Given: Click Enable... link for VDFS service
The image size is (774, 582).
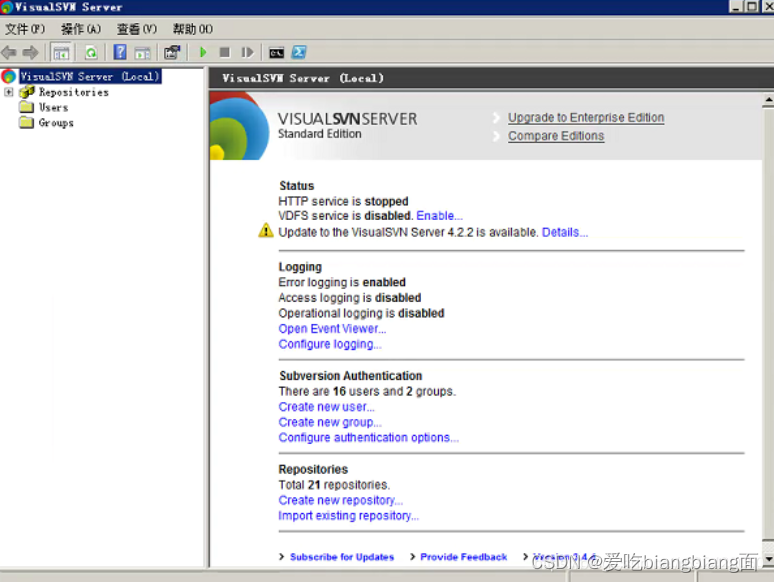Looking at the screenshot, I should coord(439,216).
